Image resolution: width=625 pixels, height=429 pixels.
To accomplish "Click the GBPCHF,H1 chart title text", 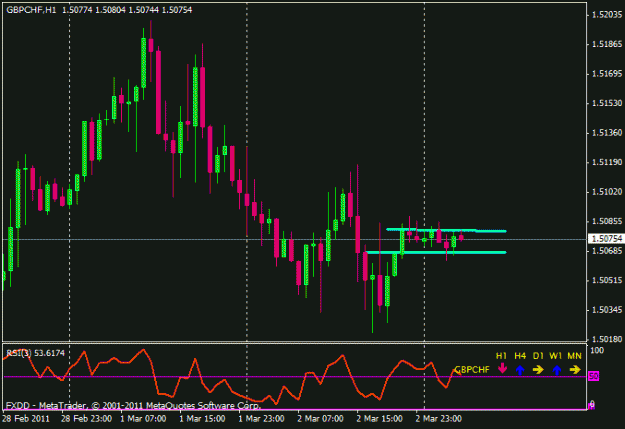I will click(x=31, y=10).
